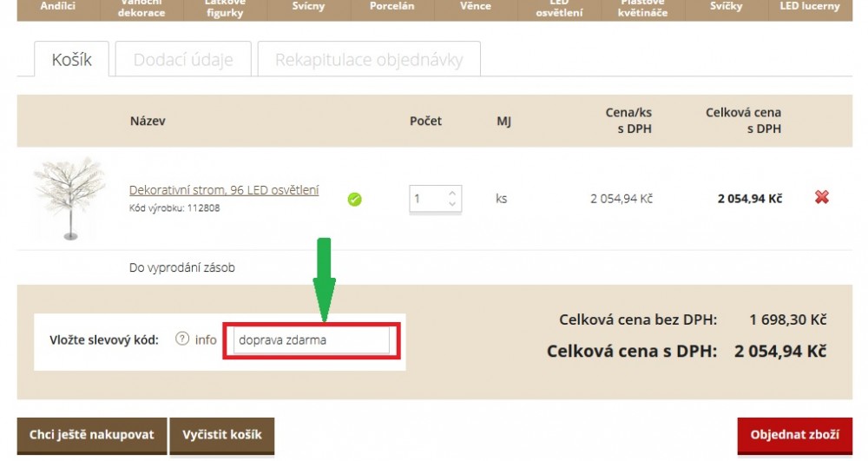Click the discount code input field

311,340
